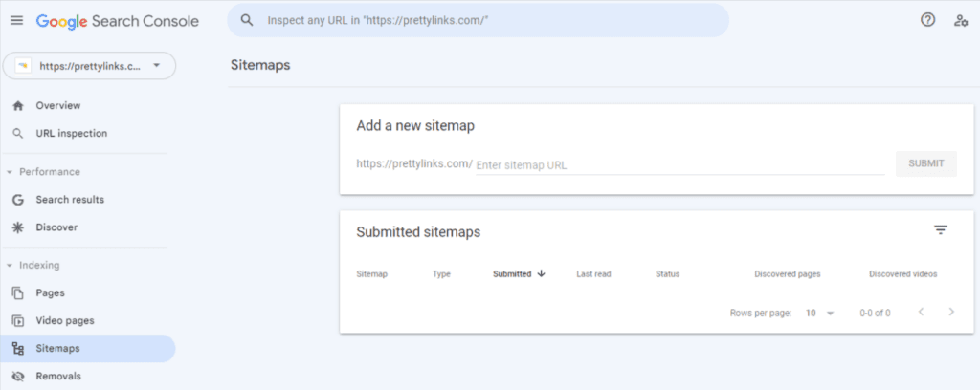
Task: Go to the previous page chevron
Action: coord(921,312)
